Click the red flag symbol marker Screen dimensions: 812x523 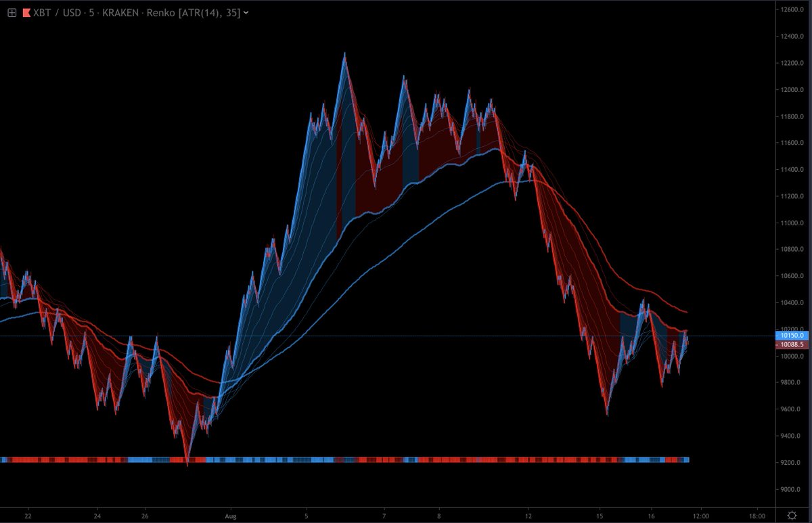pyautogui.click(x=26, y=12)
